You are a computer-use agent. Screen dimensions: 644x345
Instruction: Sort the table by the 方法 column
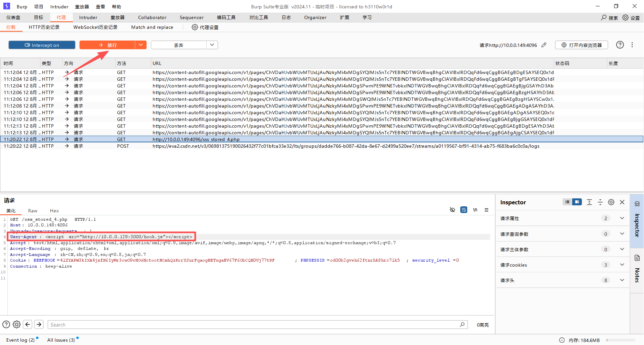132,63
